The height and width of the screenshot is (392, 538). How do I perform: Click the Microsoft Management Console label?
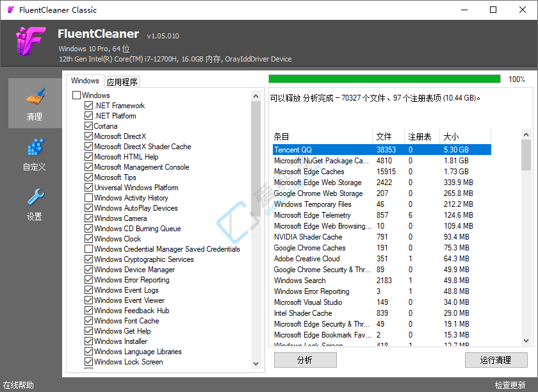(142, 167)
